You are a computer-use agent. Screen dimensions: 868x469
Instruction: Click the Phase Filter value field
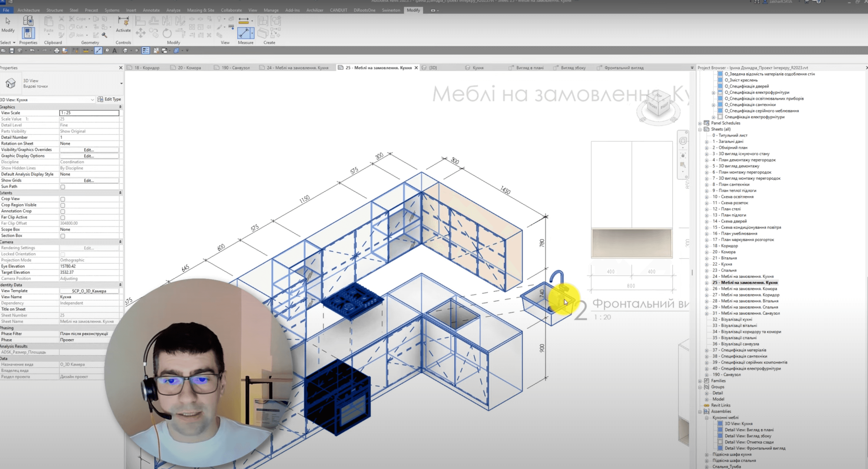[x=89, y=334]
